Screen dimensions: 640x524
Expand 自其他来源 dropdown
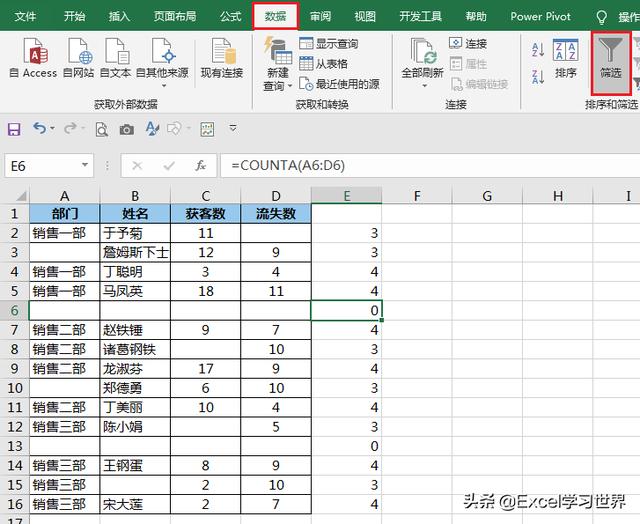pyautogui.click(x=164, y=86)
